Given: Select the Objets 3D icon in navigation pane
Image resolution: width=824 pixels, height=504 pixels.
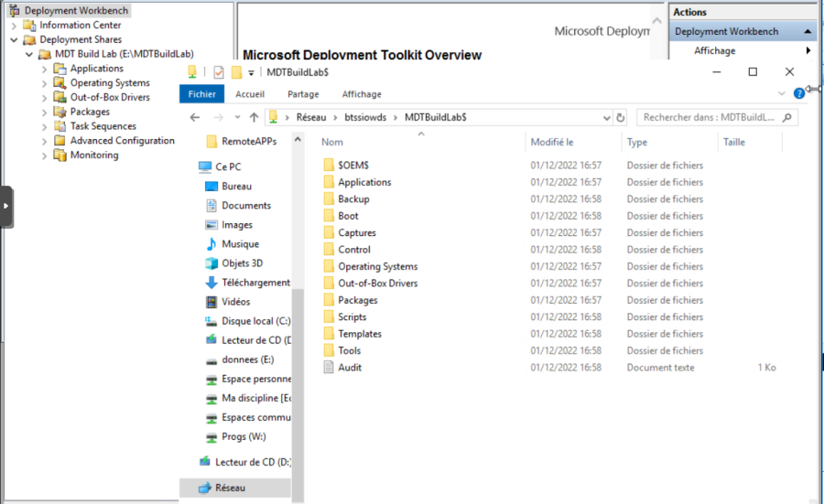Looking at the screenshot, I should point(211,263).
